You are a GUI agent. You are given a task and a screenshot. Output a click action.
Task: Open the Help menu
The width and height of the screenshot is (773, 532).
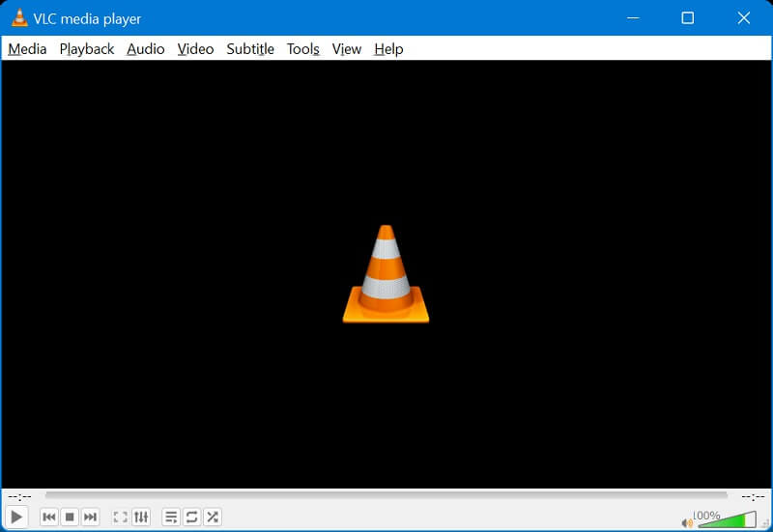[389, 49]
